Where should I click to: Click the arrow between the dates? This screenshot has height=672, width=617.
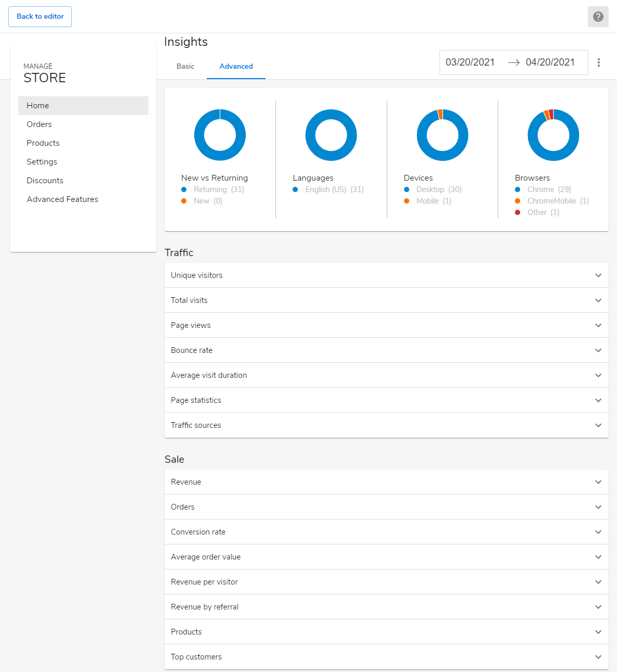pyautogui.click(x=513, y=62)
